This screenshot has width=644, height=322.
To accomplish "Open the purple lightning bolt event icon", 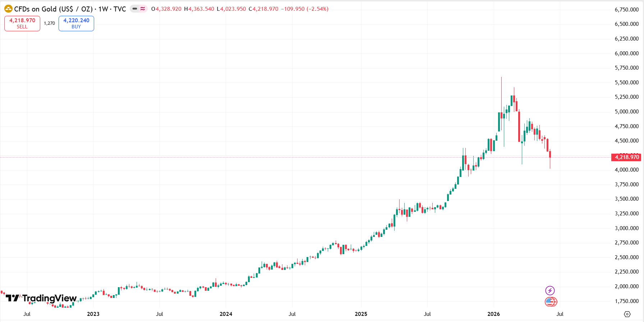I will (550, 290).
